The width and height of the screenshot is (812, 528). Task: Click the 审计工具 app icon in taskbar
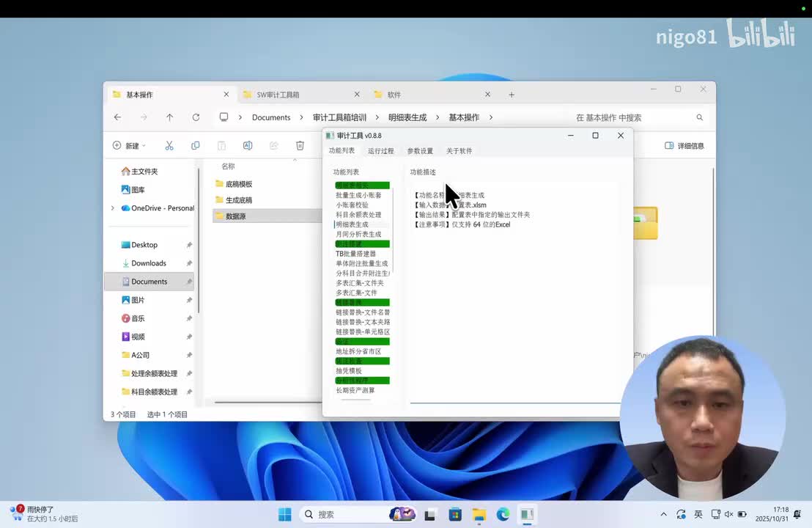pos(527,515)
